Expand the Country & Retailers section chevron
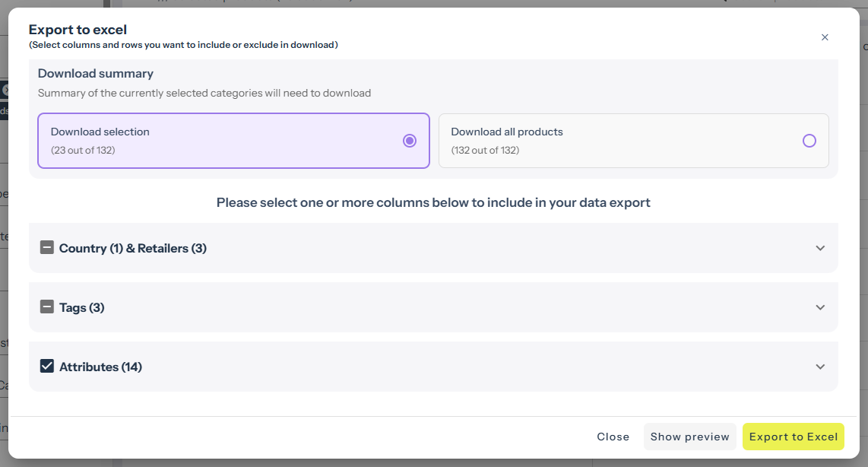The image size is (868, 467). pyautogui.click(x=820, y=248)
